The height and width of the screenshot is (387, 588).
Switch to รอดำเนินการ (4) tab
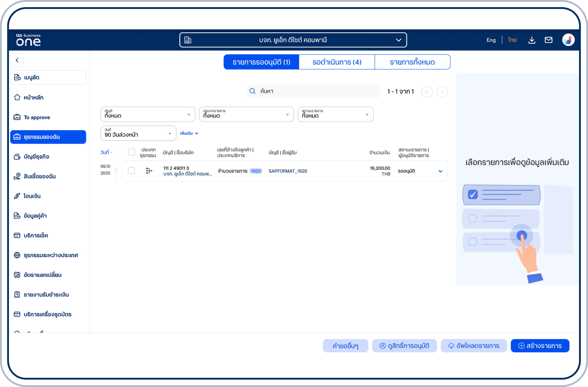tap(337, 62)
